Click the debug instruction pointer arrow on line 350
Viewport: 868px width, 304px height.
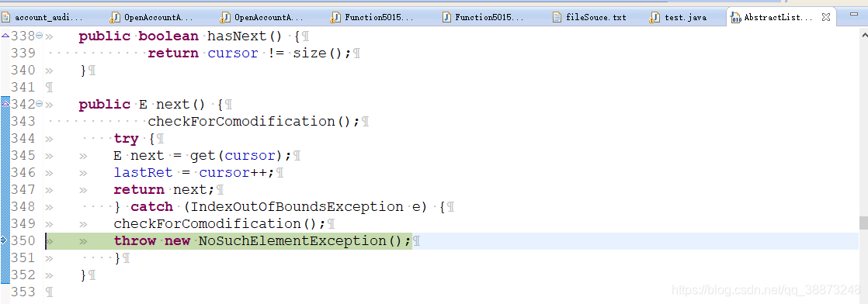4,240
